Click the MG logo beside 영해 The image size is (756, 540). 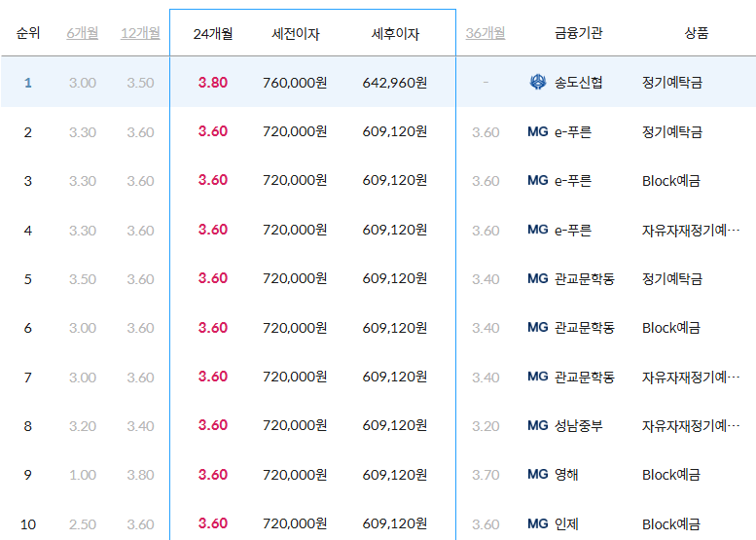click(x=538, y=475)
